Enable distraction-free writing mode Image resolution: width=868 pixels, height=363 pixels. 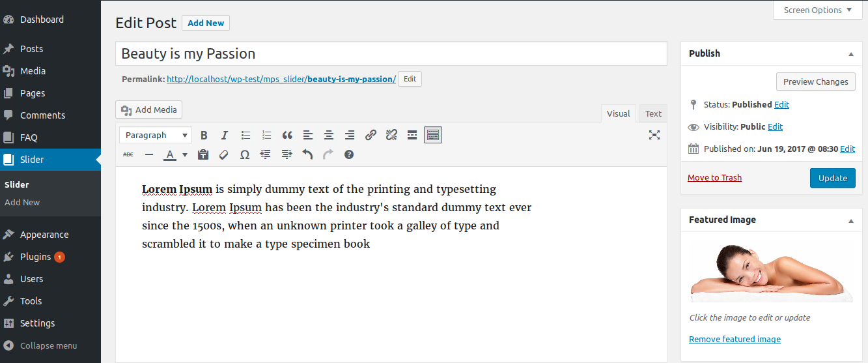click(x=654, y=135)
